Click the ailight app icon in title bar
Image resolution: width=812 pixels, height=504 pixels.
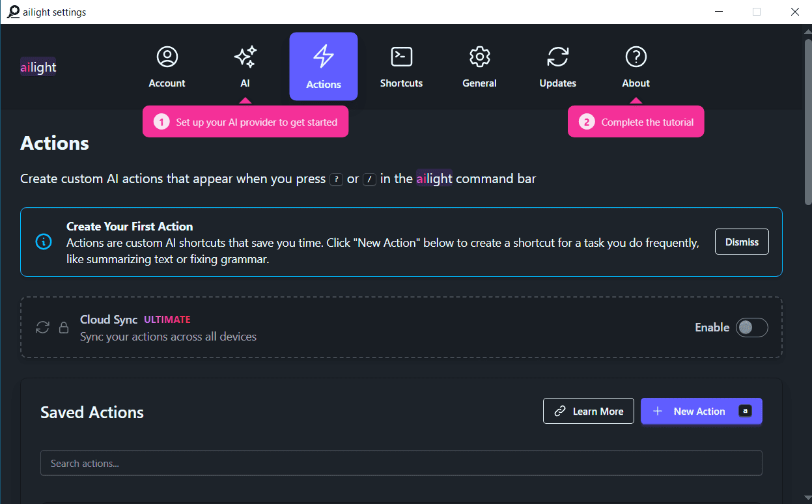pos(13,12)
